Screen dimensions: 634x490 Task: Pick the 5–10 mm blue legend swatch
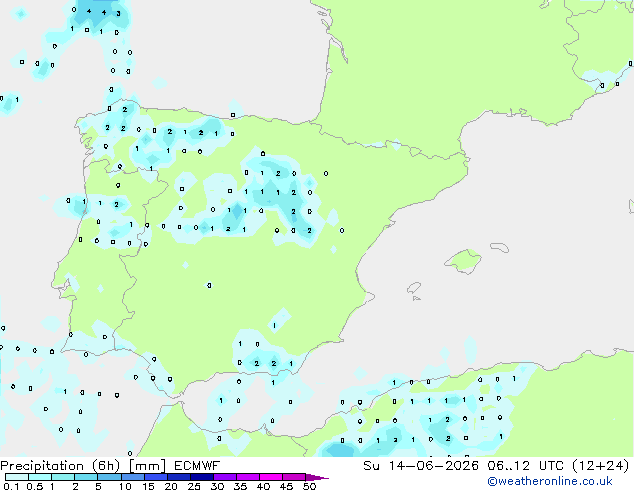[109, 477]
